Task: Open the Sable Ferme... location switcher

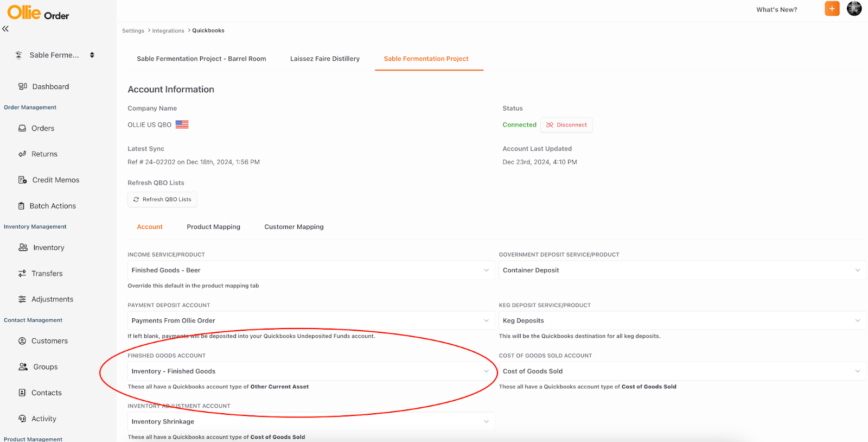Action: [54, 55]
